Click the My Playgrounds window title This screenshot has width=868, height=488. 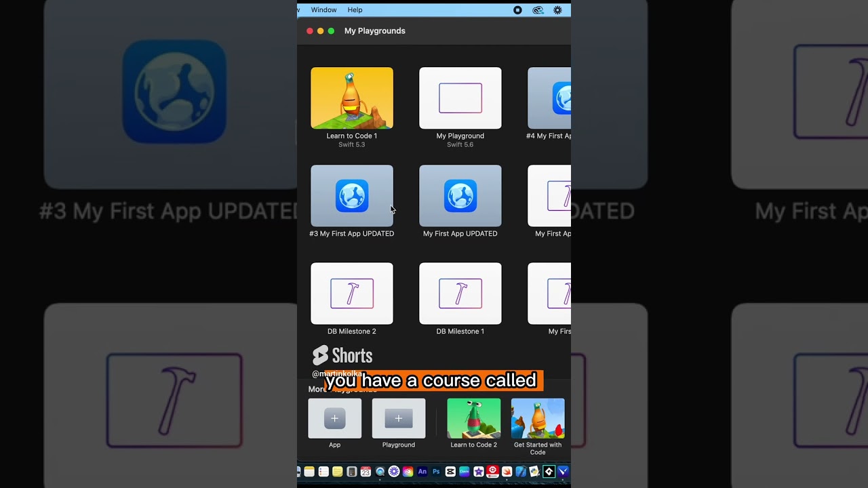pos(375,30)
